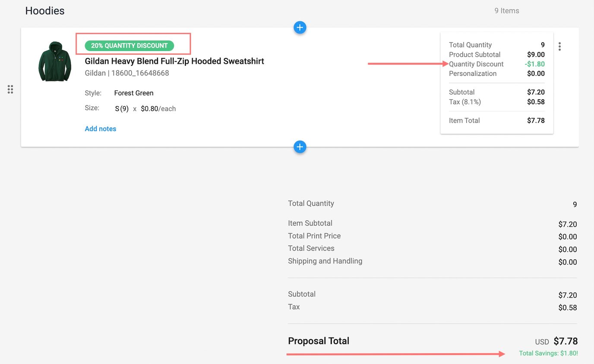Click the six-dot drag handle beside the item card
Viewport: 594px width, 364px height.
coord(10,89)
